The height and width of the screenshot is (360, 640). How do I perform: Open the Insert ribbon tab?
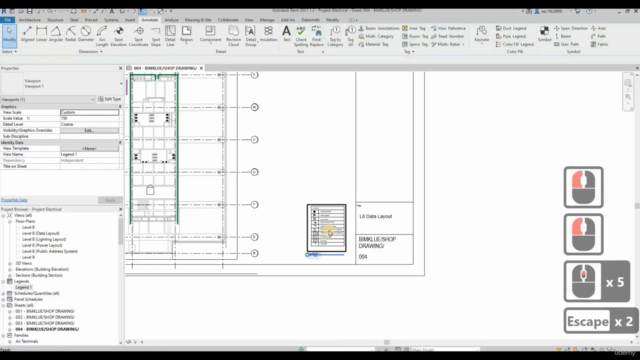130,20
